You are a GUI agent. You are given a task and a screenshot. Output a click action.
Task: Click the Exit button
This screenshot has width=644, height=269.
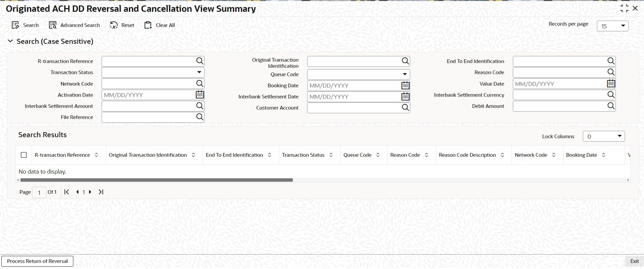click(x=634, y=261)
